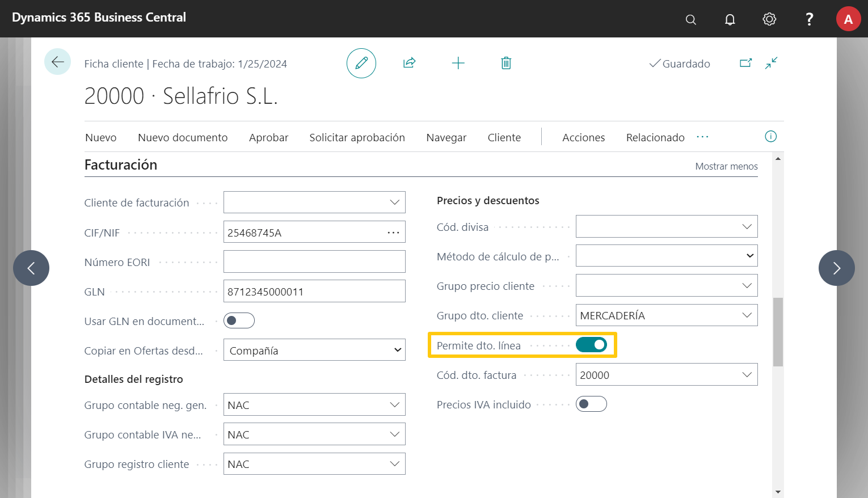The height and width of the screenshot is (498, 868).
Task: Click the GLN field 8712345000011
Action: click(x=314, y=291)
